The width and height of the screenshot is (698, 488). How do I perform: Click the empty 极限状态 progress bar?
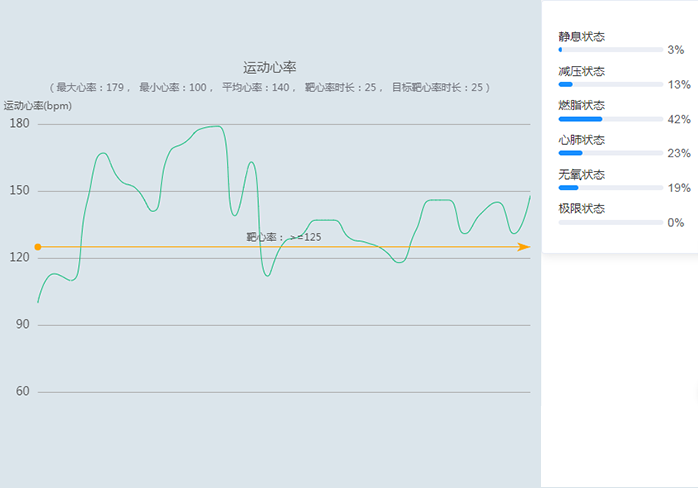pyautogui.click(x=610, y=222)
